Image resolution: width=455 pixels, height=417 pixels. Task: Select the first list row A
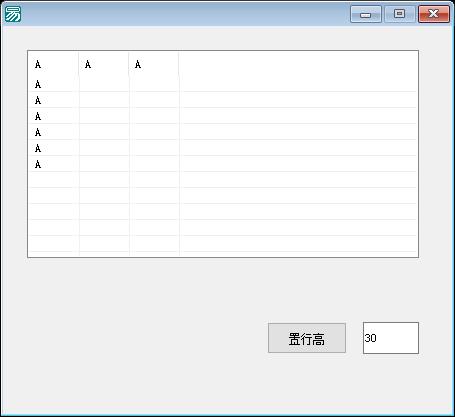(x=222, y=84)
